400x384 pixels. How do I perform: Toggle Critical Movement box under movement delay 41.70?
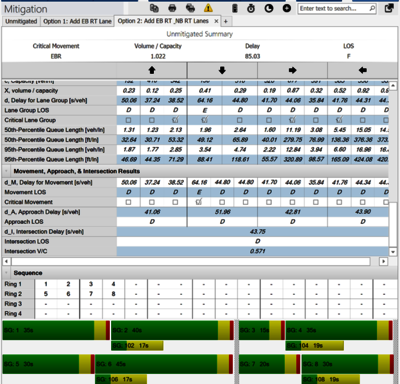269,202
